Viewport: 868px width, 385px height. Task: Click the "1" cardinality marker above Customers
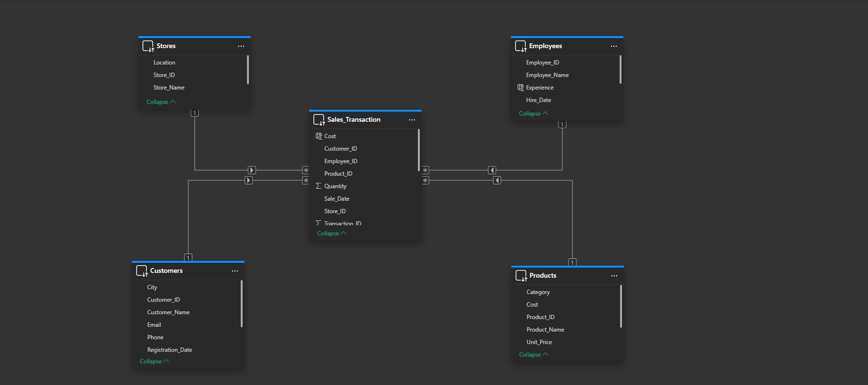pyautogui.click(x=188, y=257)
